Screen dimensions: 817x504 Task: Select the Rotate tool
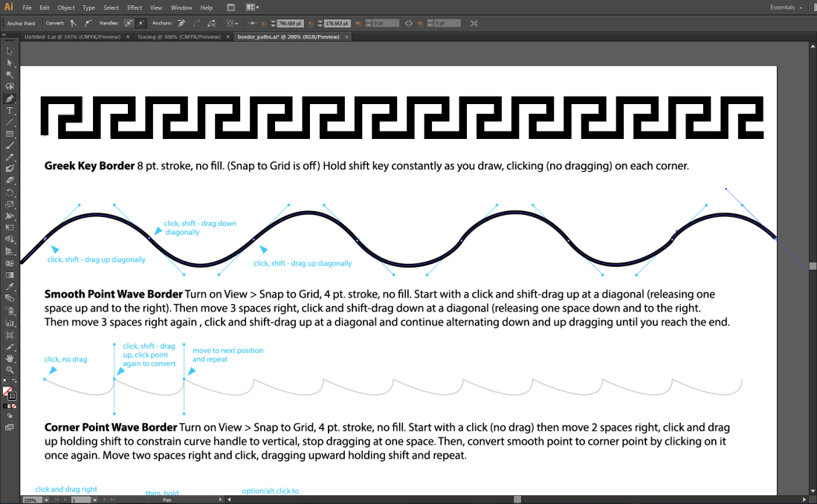click(x=10, y=193)
